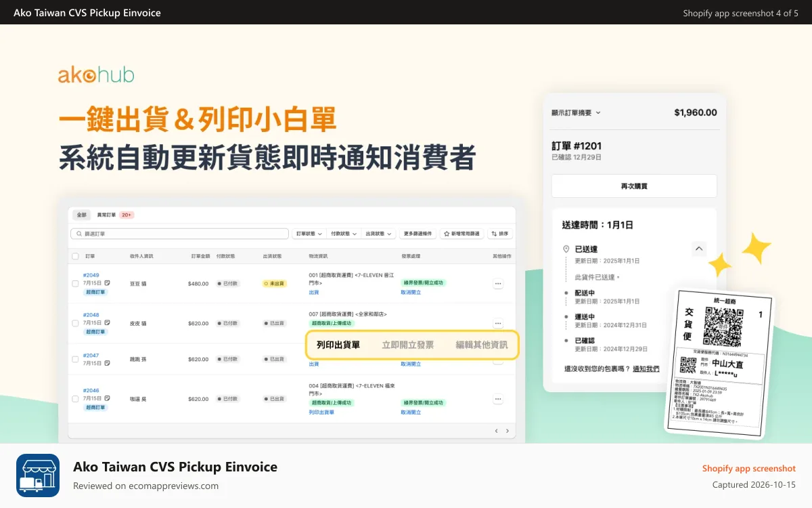Click the note icon beside order #2047 date

[107, 363]
